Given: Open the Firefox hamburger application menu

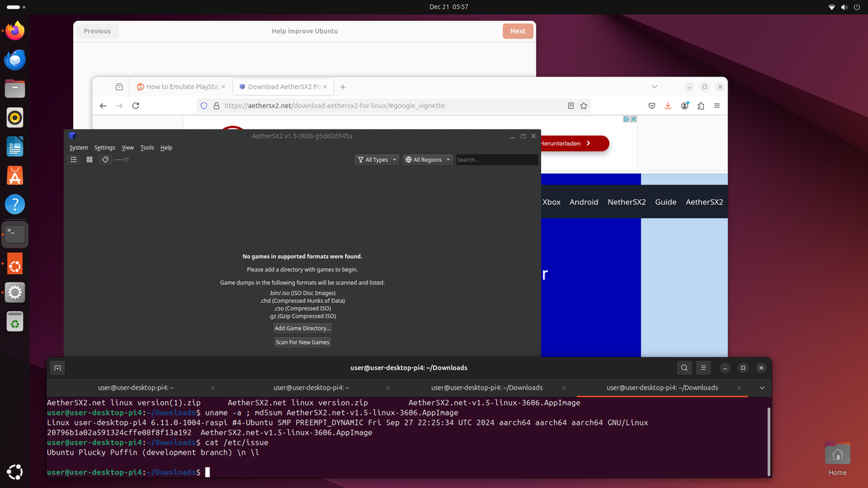Looking at the screenshot, I should pos(717,106).
